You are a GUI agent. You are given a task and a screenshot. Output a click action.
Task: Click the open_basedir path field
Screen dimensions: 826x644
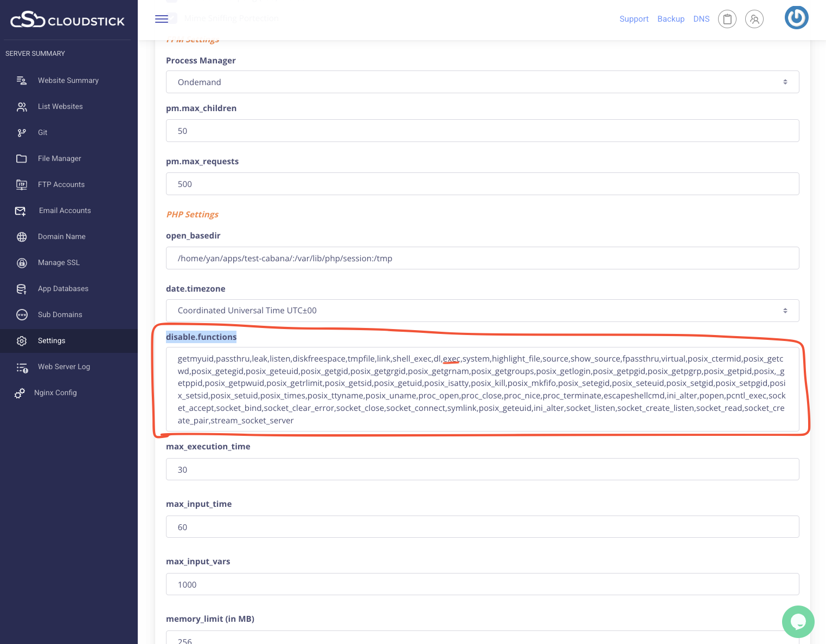[482, 259]
